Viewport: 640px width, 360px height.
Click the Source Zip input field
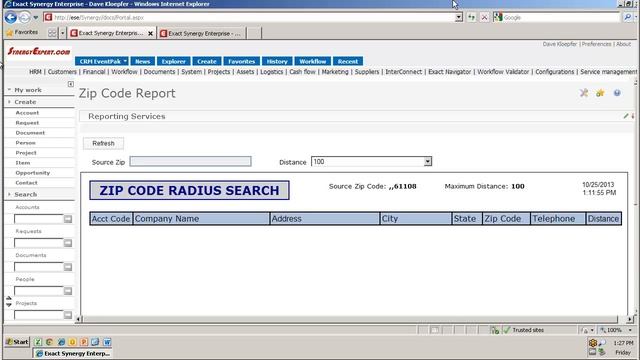click(190, 162)
